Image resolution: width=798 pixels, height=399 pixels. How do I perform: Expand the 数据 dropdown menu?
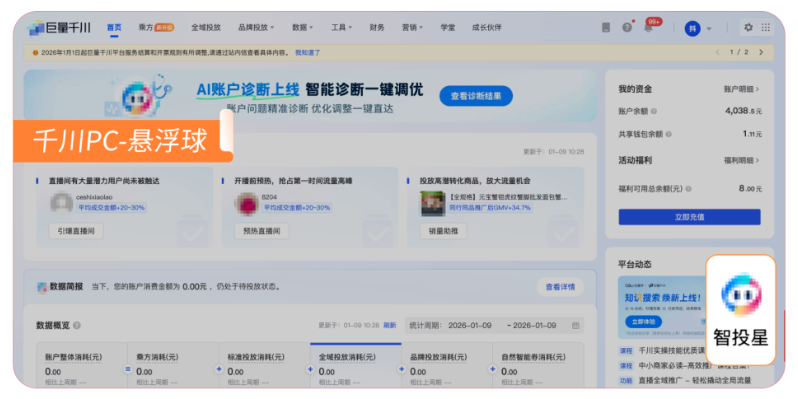(x=303, y=27)
